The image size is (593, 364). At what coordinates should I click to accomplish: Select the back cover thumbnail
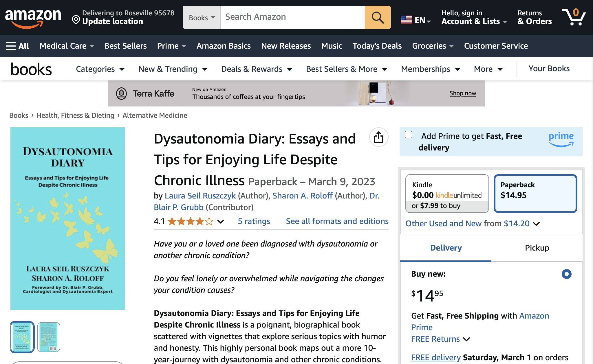point(49,337)
